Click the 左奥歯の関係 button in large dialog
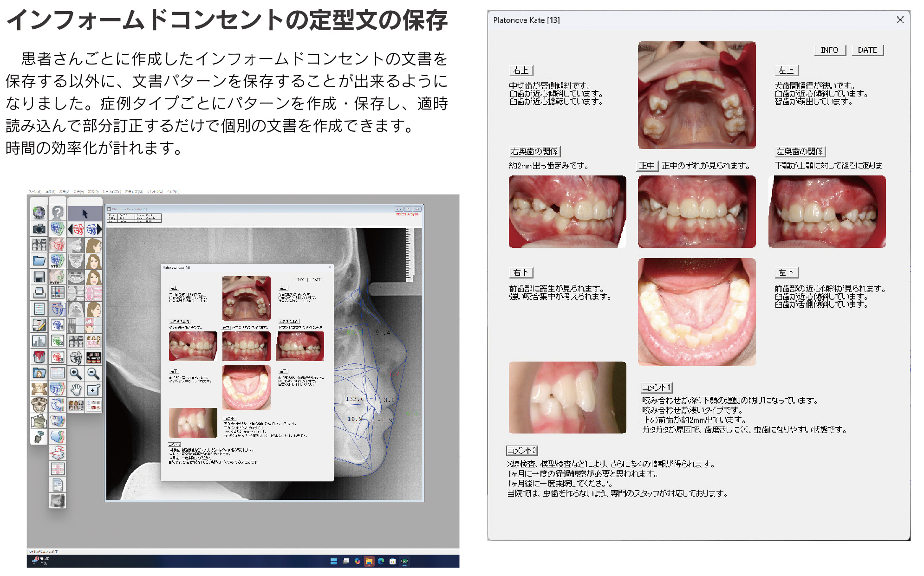This screenshot has height=576, width=924. [x=800, y=151]
